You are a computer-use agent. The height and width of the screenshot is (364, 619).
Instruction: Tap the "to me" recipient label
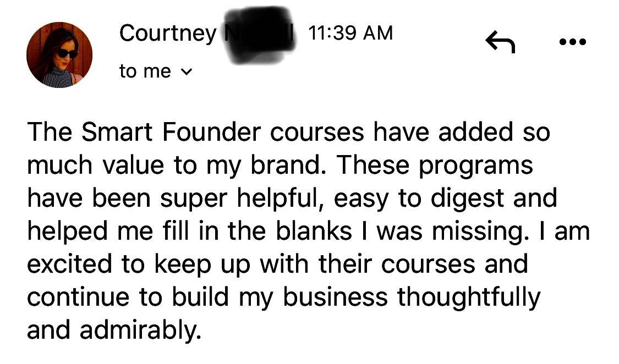click(145, 71)
